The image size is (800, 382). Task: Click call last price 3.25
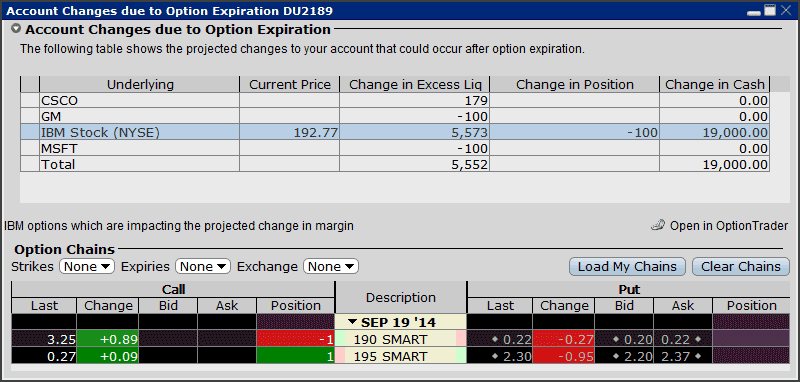click(44, 339)
